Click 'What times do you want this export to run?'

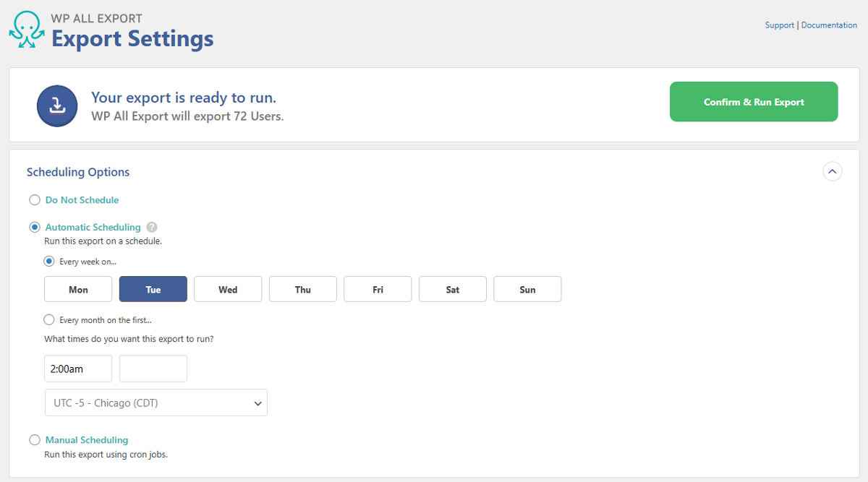click(129, 339)
